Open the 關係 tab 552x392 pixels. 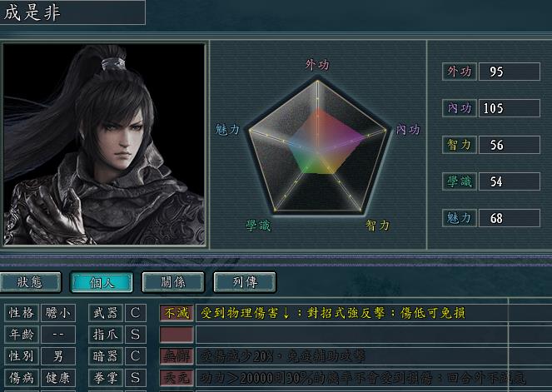[173, 282]
